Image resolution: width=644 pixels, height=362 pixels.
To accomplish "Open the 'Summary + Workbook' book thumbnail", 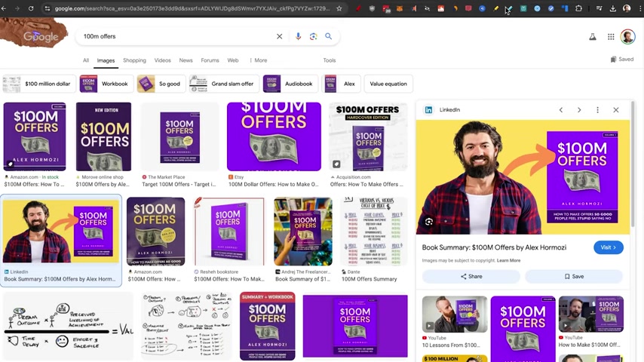I will (268, 327).
